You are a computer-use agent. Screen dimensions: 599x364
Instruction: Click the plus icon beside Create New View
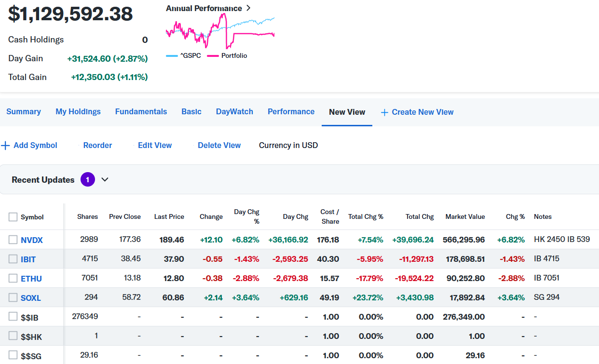(x=384, y=112)
